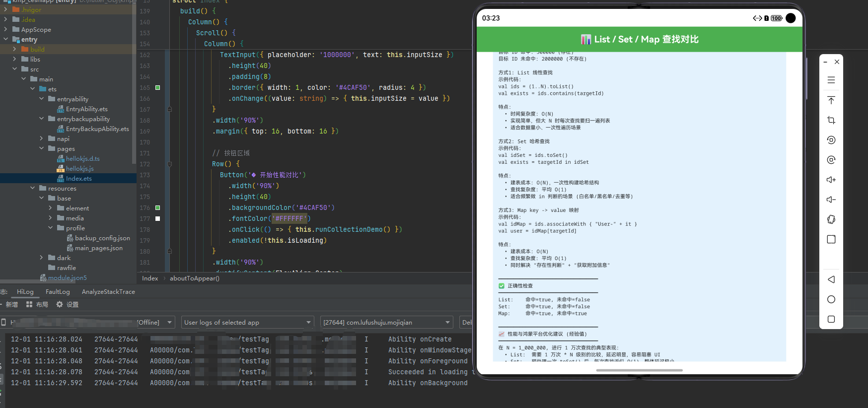Image resolution: width=868 pixels, height=408 pixels.
Task: Collapse the resources folder
Action: [32, 188]
